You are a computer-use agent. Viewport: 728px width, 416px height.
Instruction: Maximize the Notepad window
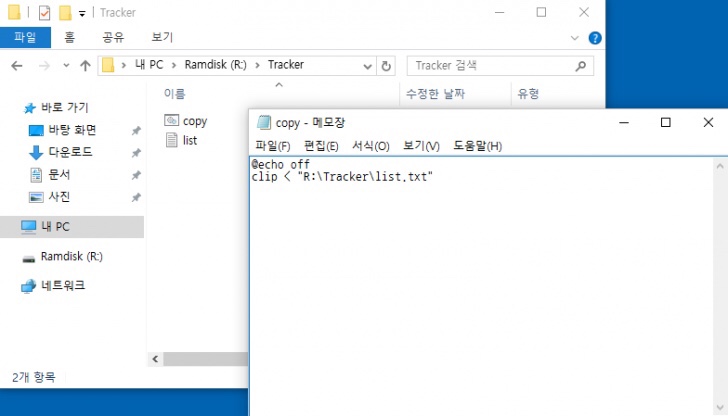tap(665, 122)
